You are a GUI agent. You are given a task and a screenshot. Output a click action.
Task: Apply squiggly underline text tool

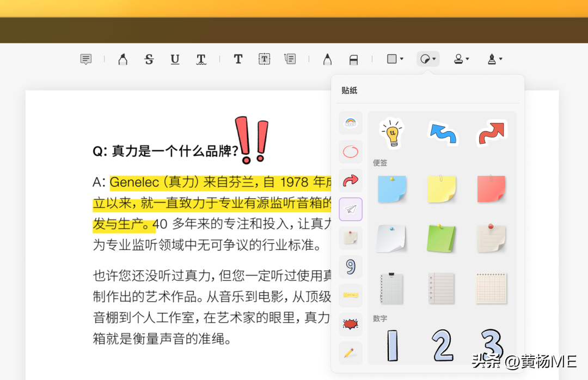201,59
